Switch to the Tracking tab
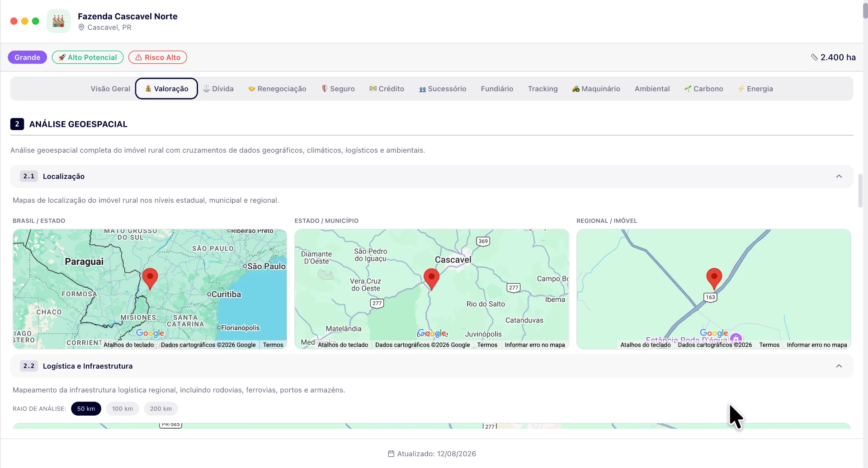 tap(542, 89)
